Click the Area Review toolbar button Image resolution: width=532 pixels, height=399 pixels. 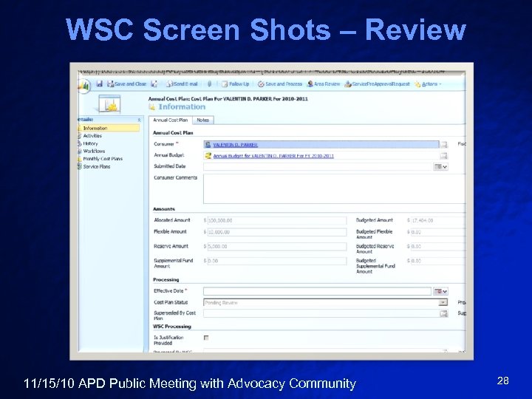(x=324, y=83)
